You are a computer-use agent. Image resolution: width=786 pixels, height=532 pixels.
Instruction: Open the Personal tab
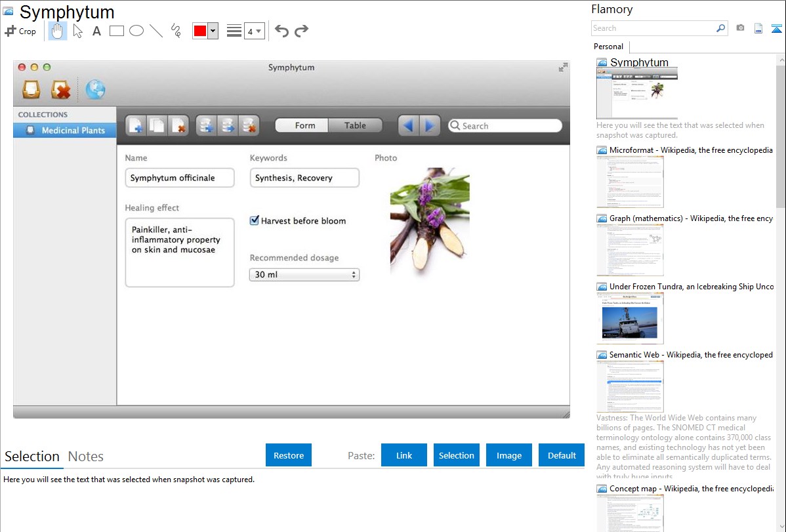[608, 47]
